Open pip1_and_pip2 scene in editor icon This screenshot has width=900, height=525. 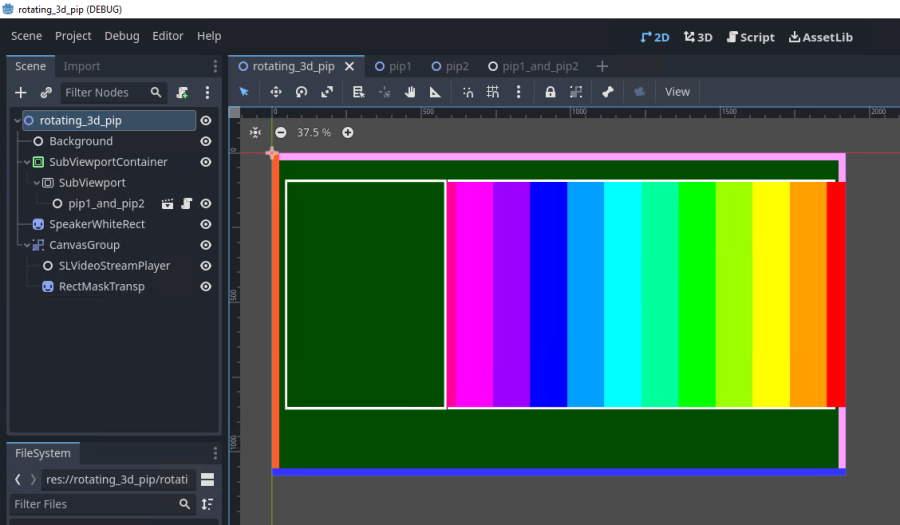167,204
